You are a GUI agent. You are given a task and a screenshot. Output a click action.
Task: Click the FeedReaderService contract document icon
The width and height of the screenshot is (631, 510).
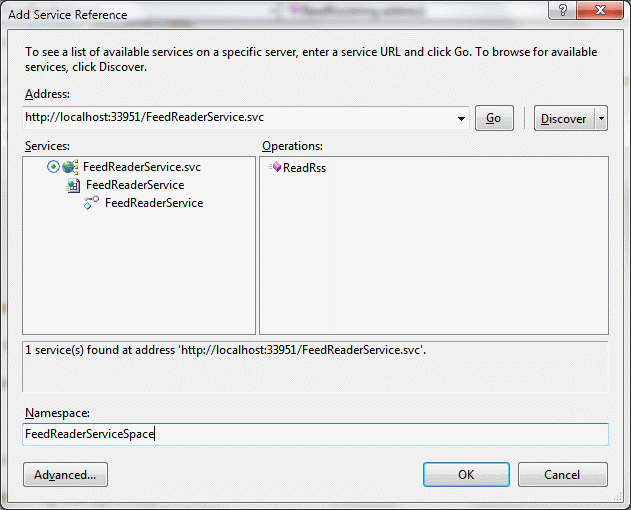point(73,185)
